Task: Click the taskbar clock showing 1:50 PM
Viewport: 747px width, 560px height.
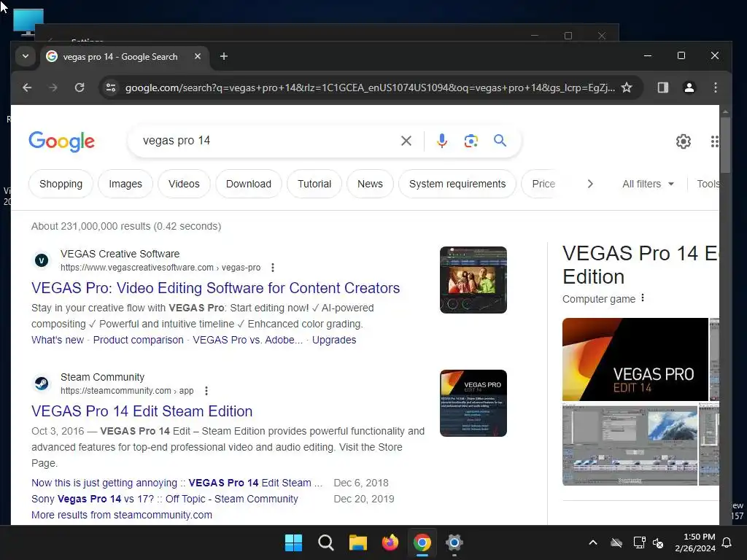Action: (x=695, y=542)
